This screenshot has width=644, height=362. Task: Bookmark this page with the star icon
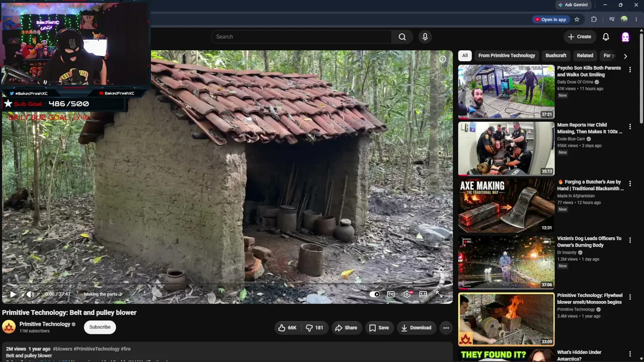pos(577,20)
